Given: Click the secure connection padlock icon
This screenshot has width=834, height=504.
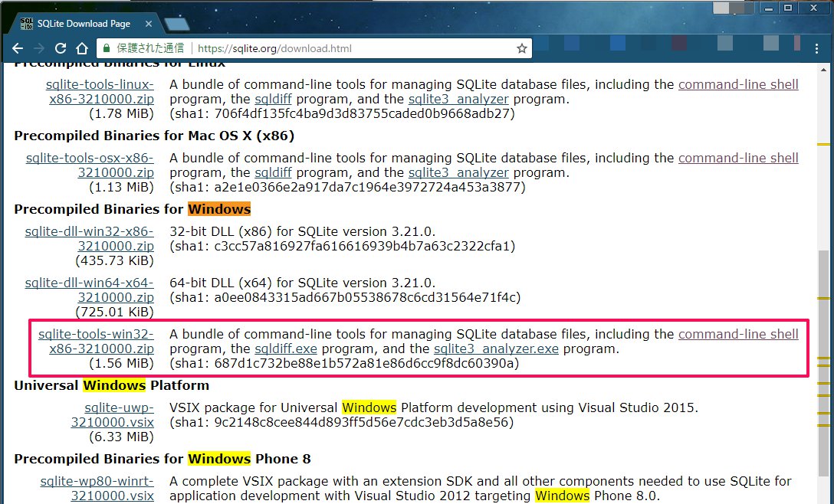Looking at the screenshot, I should point(107,48).
